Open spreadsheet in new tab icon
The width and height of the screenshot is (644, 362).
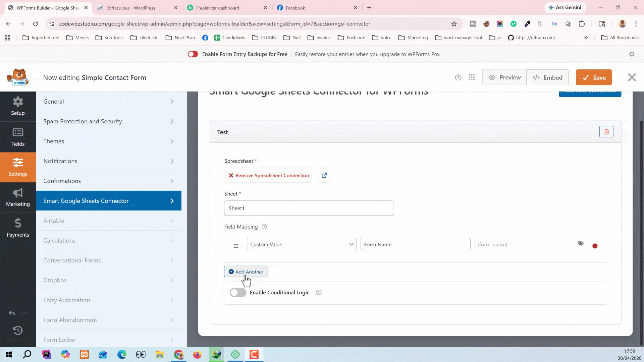pyautogui.click(x=324, y=175)
